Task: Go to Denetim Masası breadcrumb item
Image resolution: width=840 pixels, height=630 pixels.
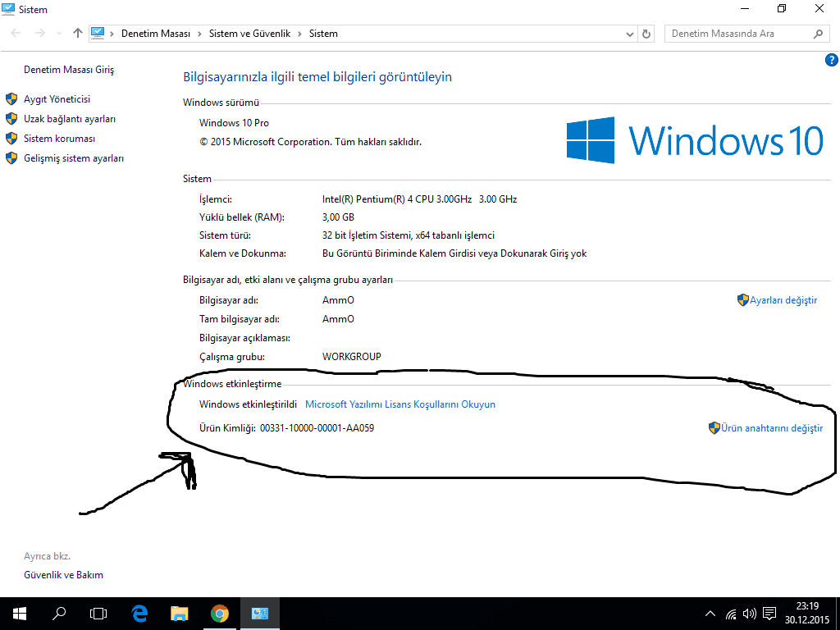Action: 155,34
